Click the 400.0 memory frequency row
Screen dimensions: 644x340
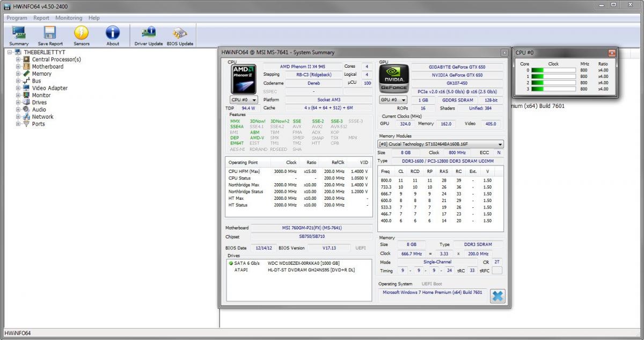(x=441, y=221)
